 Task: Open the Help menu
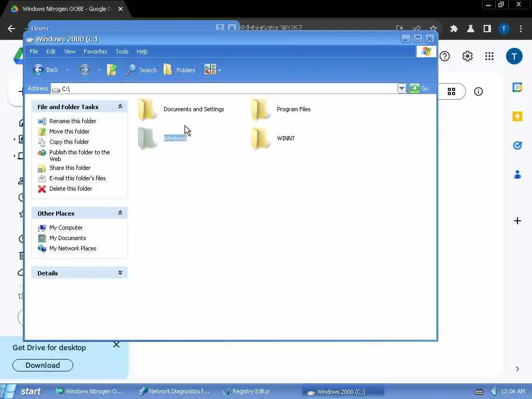click(142, 51)
